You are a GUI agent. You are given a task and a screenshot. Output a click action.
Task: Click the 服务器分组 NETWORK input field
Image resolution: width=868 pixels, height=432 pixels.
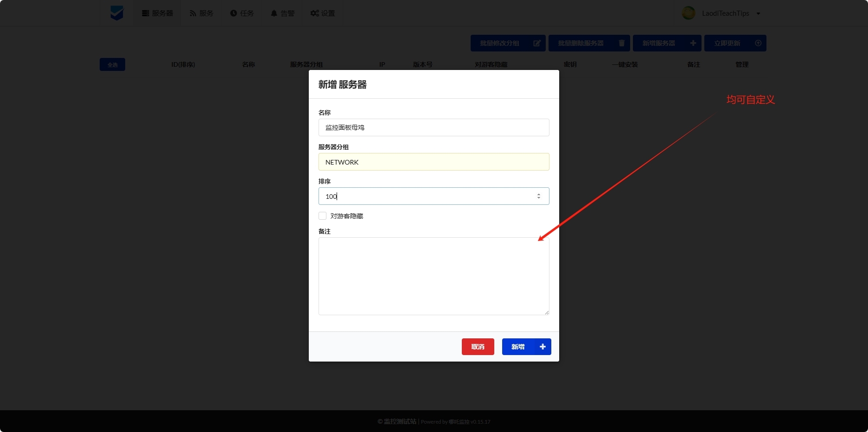[434, 162]
